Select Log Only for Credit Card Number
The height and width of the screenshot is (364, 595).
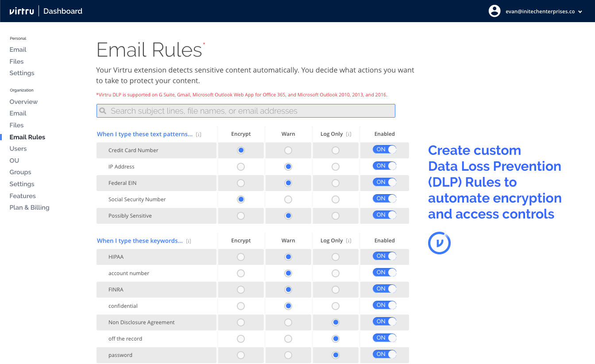[336, 150]
